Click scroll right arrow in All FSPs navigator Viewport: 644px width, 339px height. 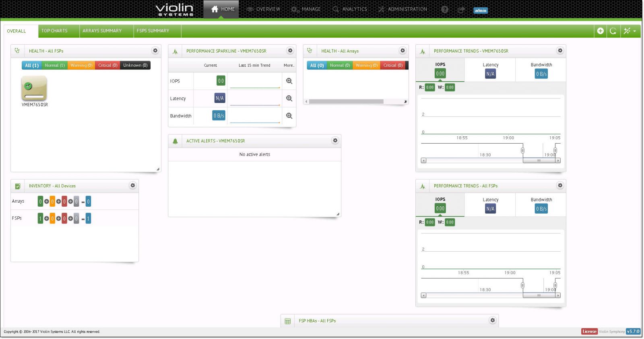coord(558,295)
